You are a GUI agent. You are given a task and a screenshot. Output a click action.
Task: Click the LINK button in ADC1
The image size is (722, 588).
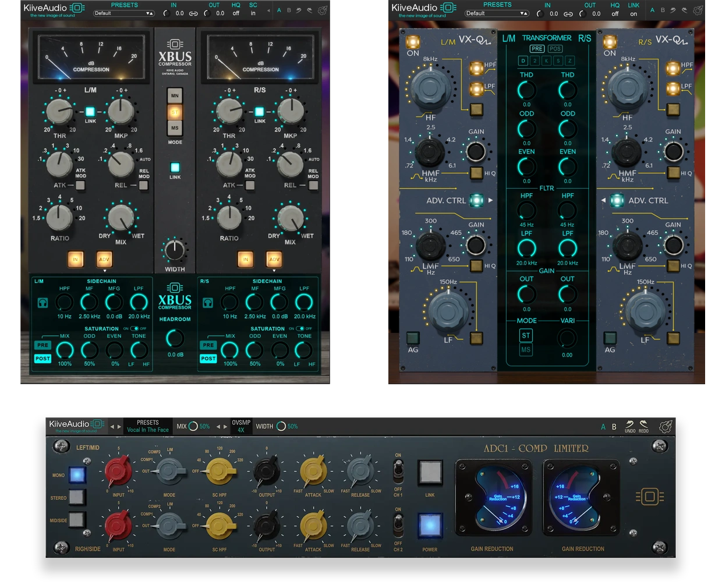(x=430, y=472)
